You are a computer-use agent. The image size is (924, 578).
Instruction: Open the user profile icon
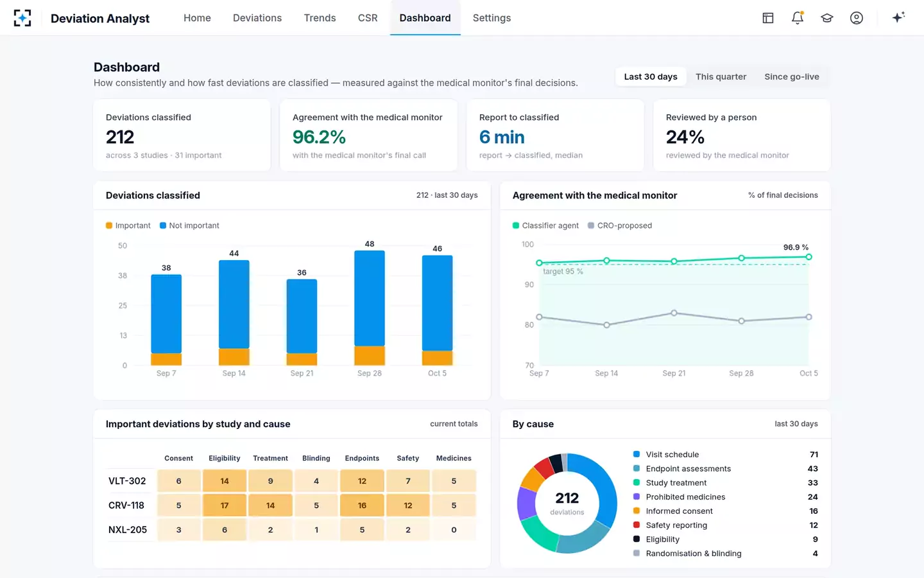coord(857,18)
